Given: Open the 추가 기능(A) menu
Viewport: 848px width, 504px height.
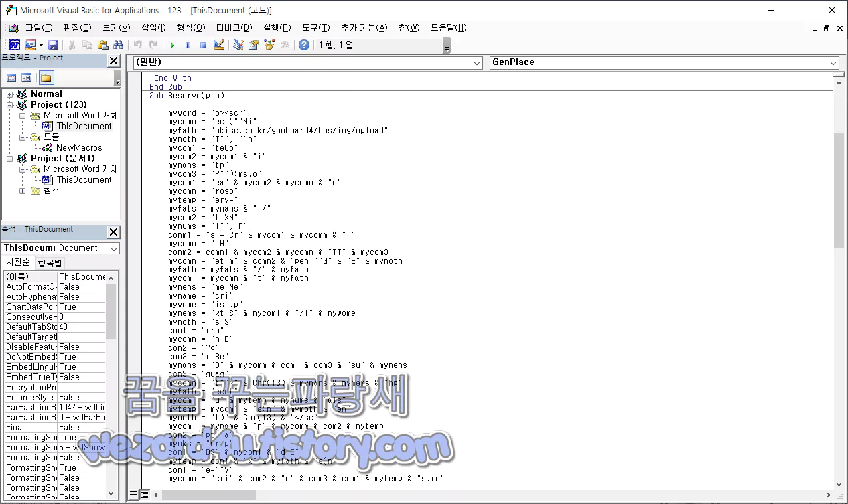Looking at the screenshot, I should click(x=364, y=27).
